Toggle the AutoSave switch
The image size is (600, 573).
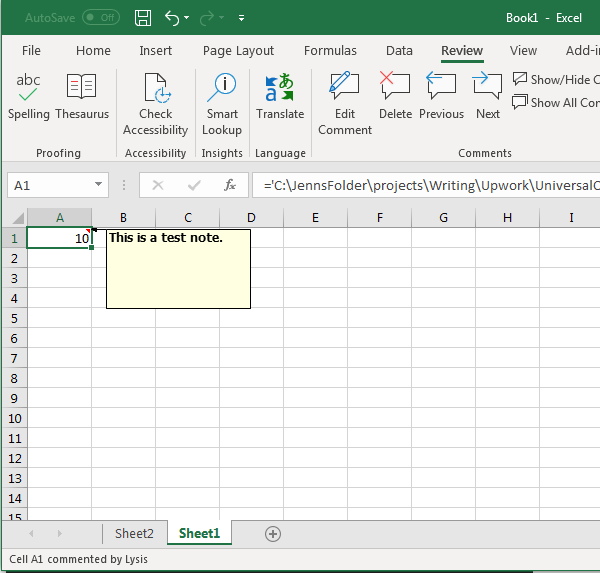pos(101,18)
